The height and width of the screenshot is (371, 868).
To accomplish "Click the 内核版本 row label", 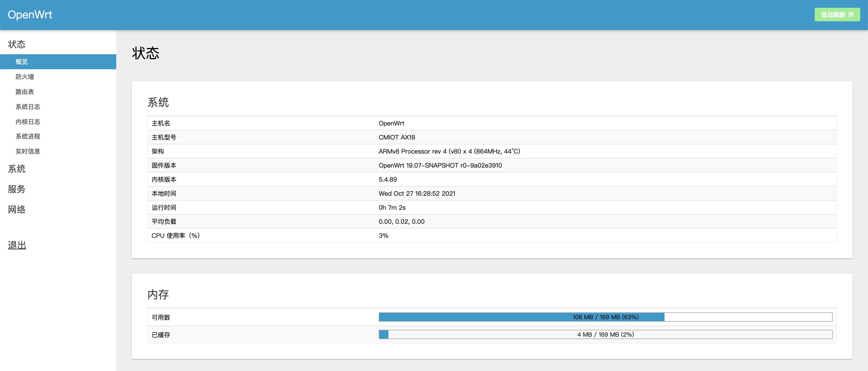I will pos(164,180).
